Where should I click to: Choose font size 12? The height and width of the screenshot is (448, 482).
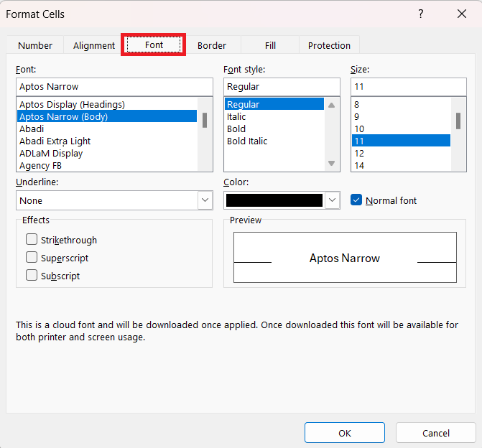(401, 154)
